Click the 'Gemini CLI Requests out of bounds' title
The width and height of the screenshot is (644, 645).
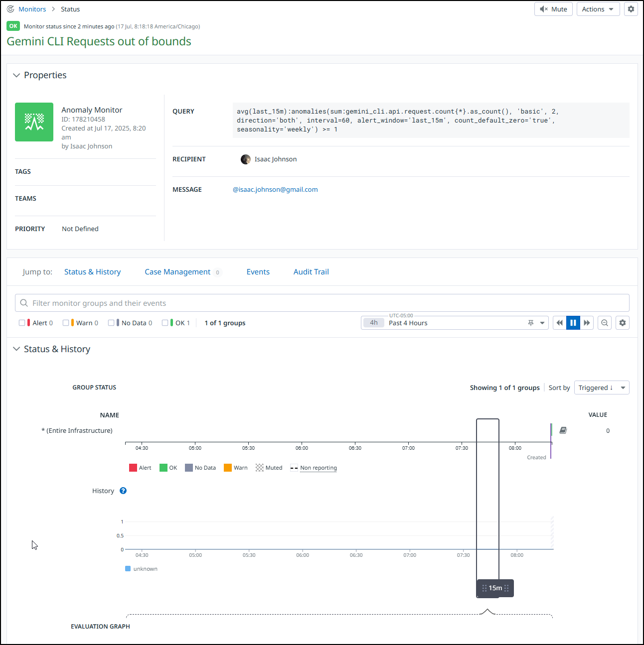[x=99, y=41]
